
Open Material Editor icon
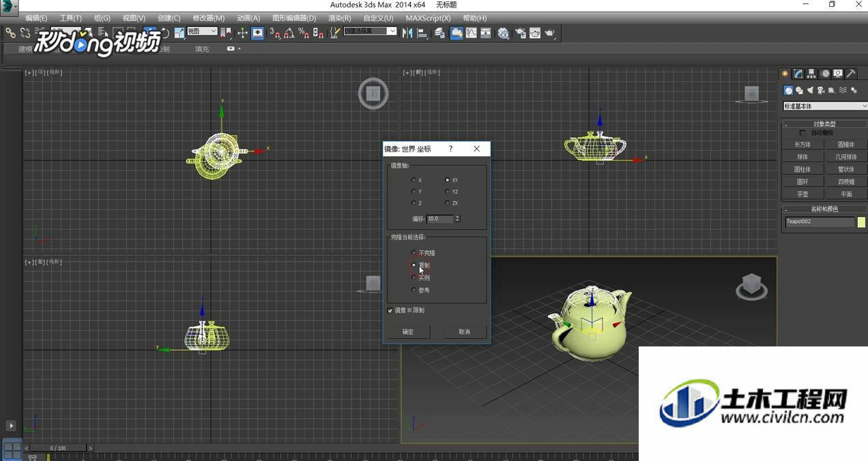point(503,33)
